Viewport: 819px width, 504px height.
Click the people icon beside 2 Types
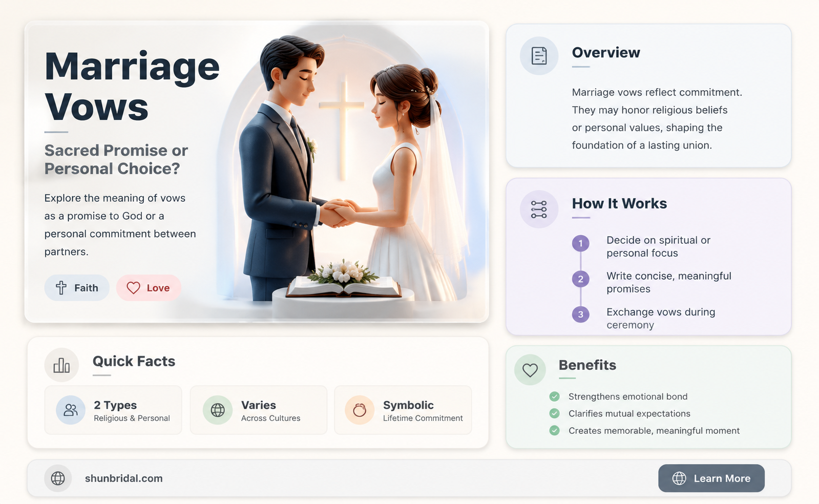(x=71, y=410)
